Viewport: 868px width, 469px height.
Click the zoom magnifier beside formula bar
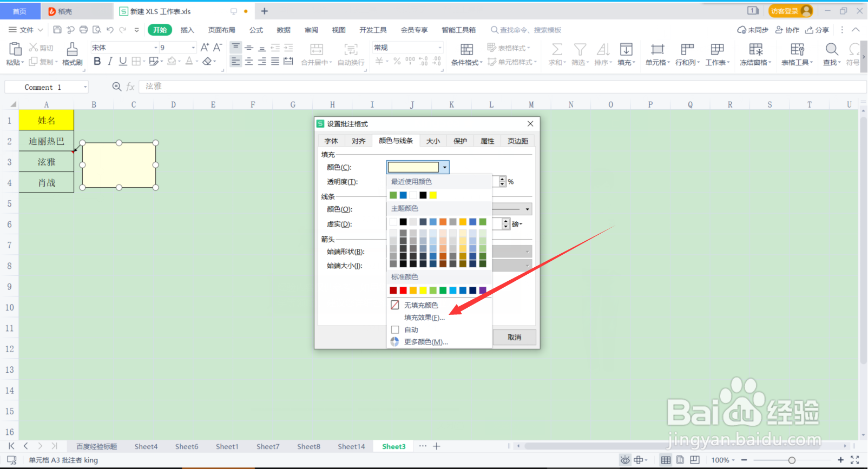click(x=116, y=87)
